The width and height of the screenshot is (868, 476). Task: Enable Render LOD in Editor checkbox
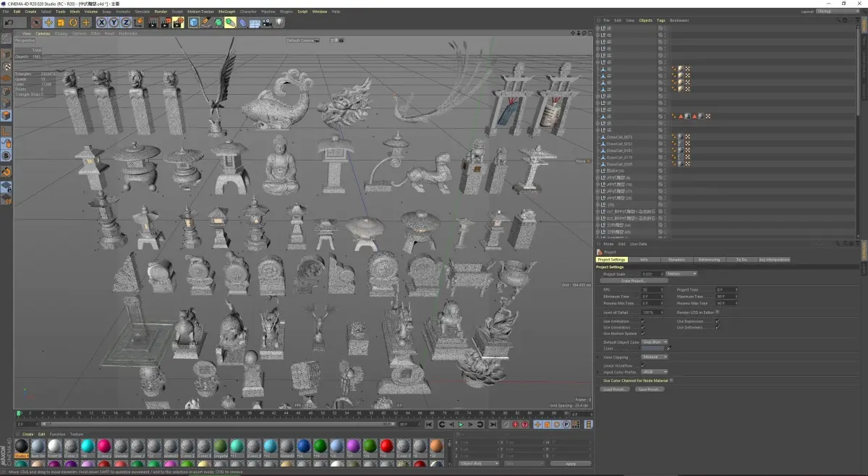717,312
